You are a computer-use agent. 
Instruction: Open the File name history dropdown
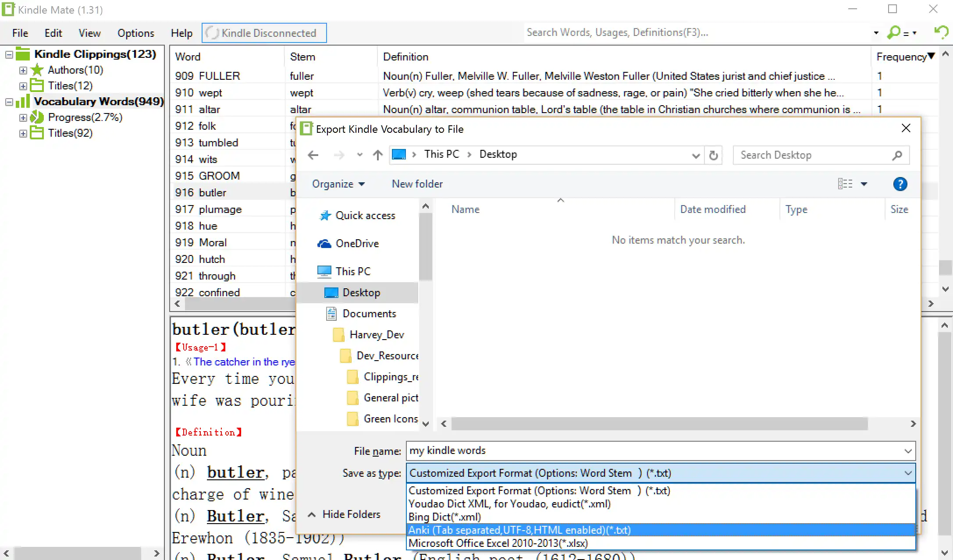tap(908, 451)
